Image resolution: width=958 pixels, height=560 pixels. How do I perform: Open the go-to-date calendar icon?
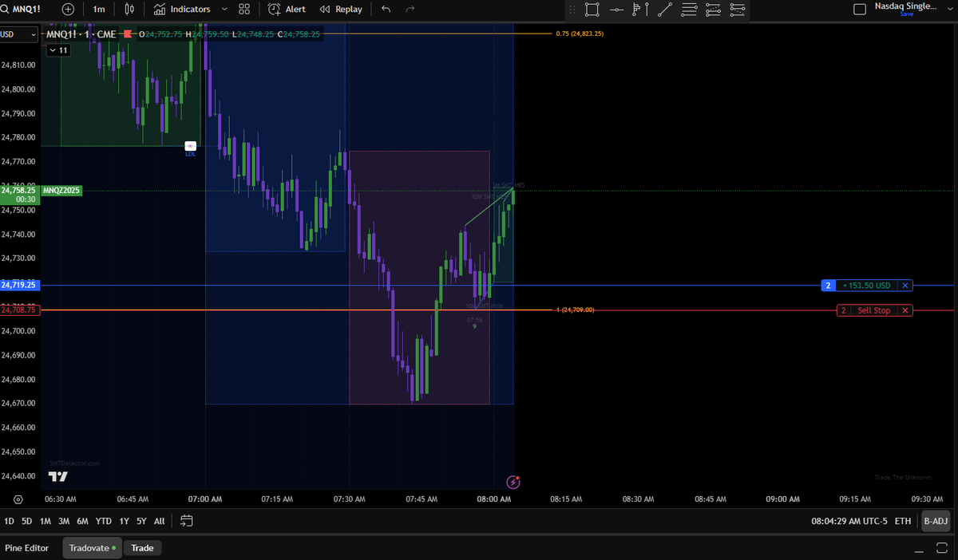click(x=186, y=521)
